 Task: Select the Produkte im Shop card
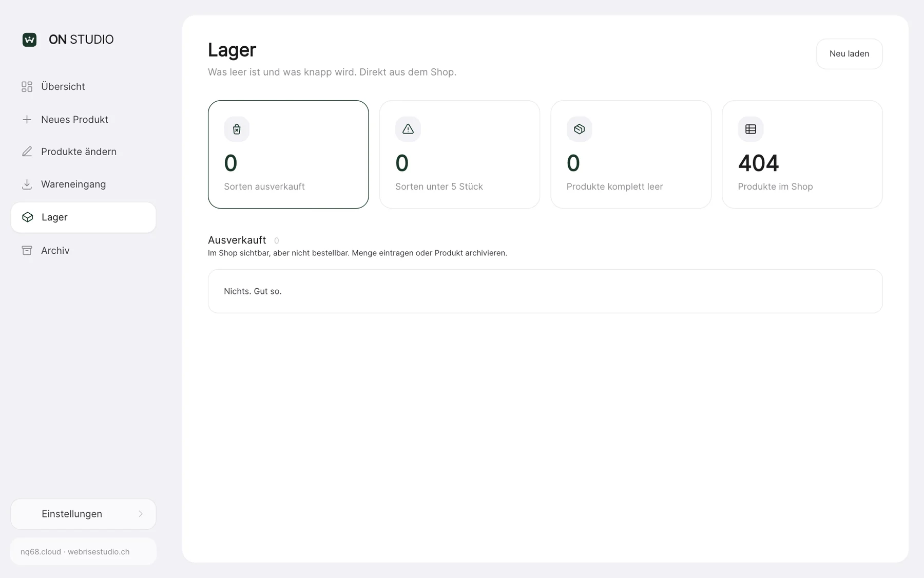tap(802, 154)
